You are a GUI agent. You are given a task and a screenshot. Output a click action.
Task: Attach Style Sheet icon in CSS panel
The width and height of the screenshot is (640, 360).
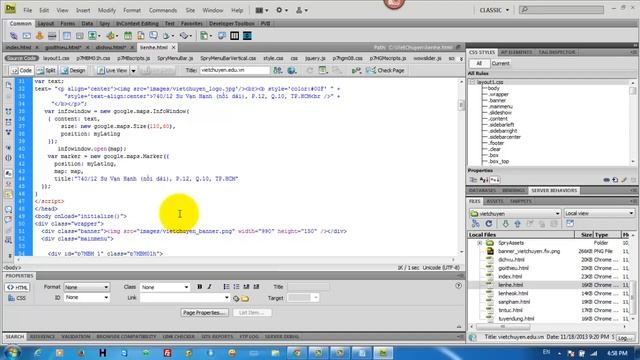[607, 180]
